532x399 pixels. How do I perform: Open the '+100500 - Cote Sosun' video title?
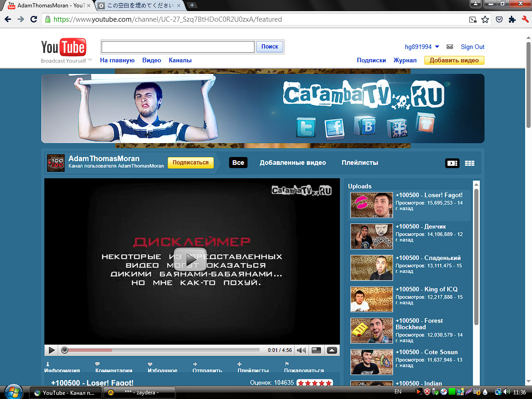427,352
